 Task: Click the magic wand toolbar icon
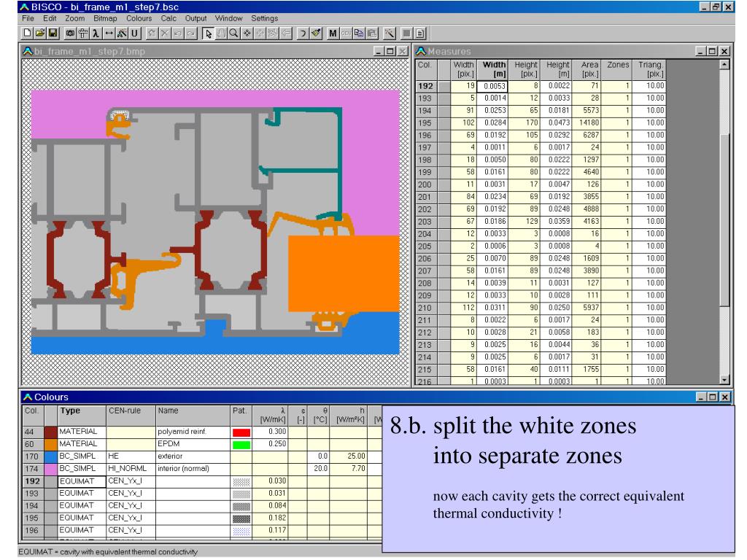pyautogui.click(x=390, y=33)
